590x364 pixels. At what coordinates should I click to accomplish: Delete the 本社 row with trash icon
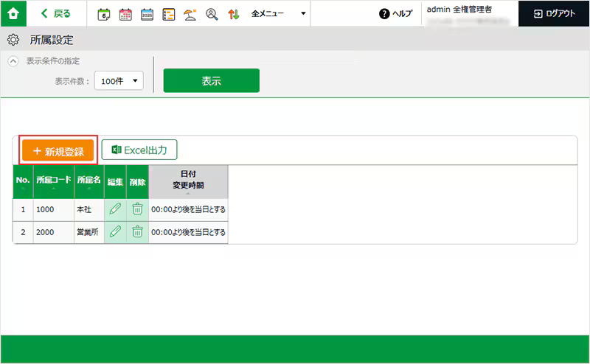coord(137,209)
